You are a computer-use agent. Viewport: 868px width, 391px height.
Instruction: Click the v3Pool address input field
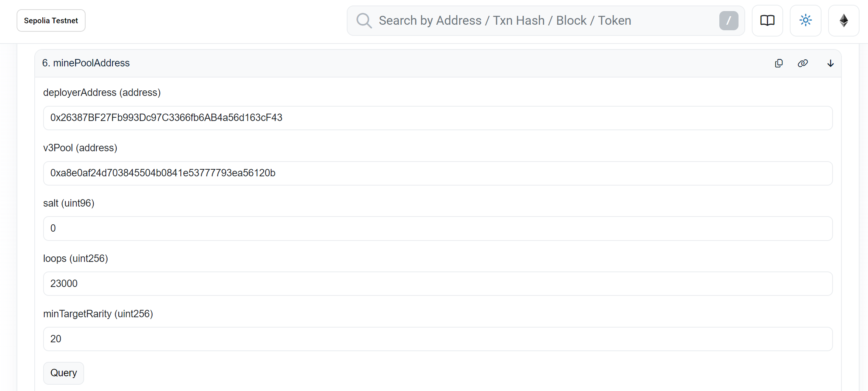coord(438,173)
